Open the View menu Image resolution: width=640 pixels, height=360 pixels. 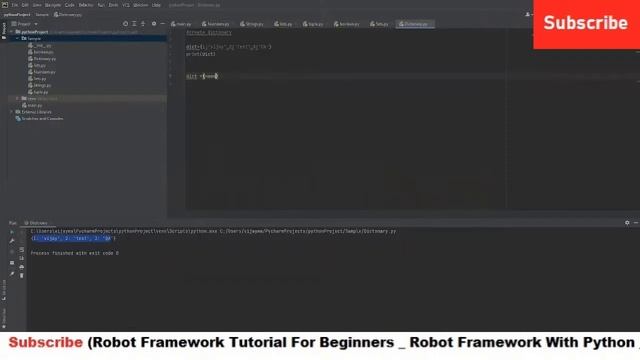coord(37,5)
